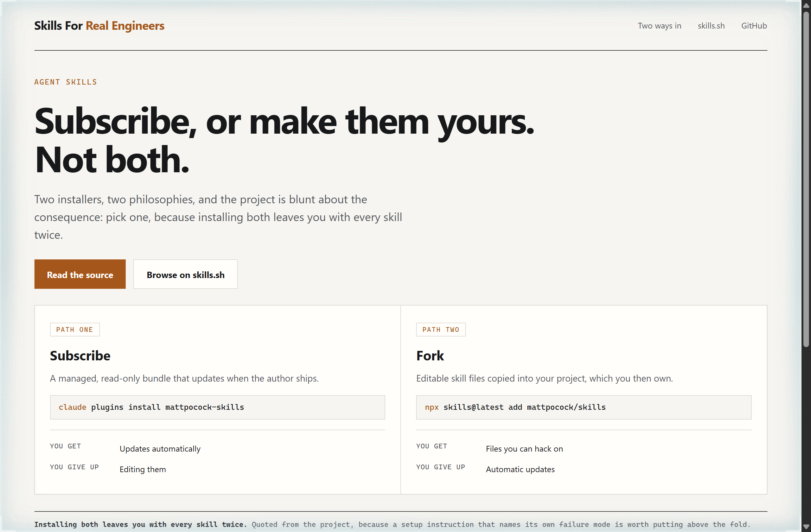Image resolution: width=811 pixels, height=532 pixels.
Task: Select the Editing them text
Action: point(143,469)
